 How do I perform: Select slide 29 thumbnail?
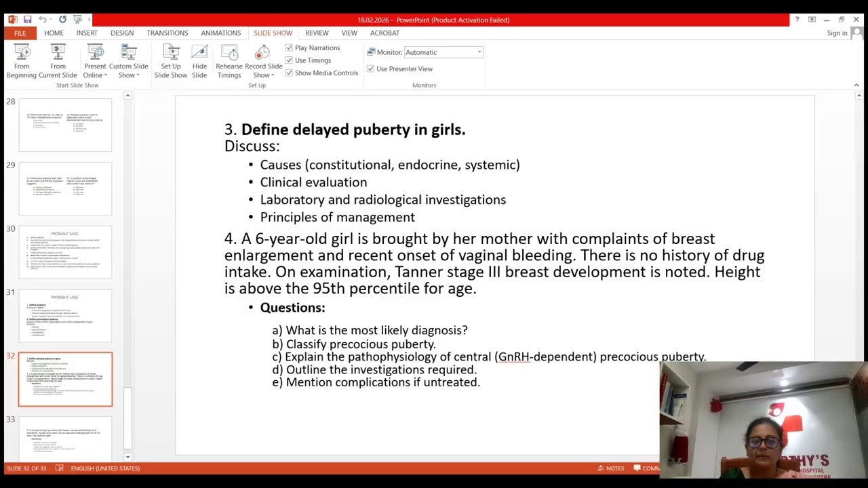point(65,189)
